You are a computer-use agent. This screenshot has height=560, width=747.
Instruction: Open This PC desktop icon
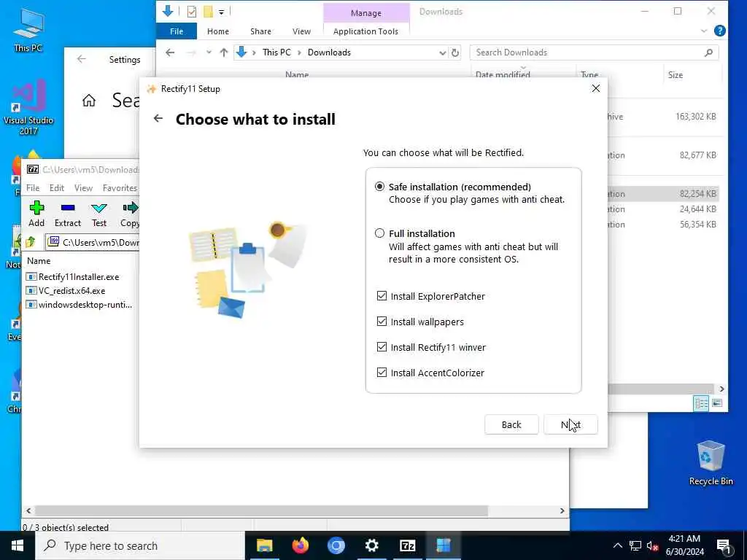coord(28,30)
